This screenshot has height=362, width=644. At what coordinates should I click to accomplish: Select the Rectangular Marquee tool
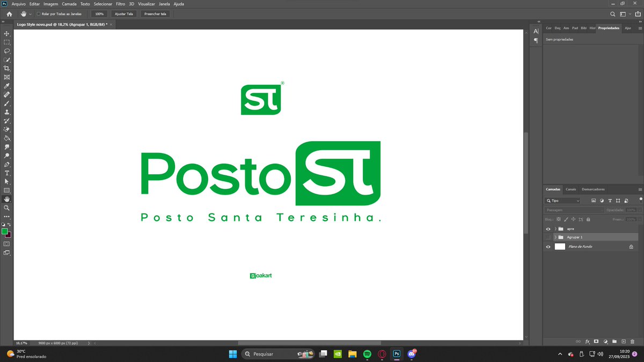pos(7,42)
